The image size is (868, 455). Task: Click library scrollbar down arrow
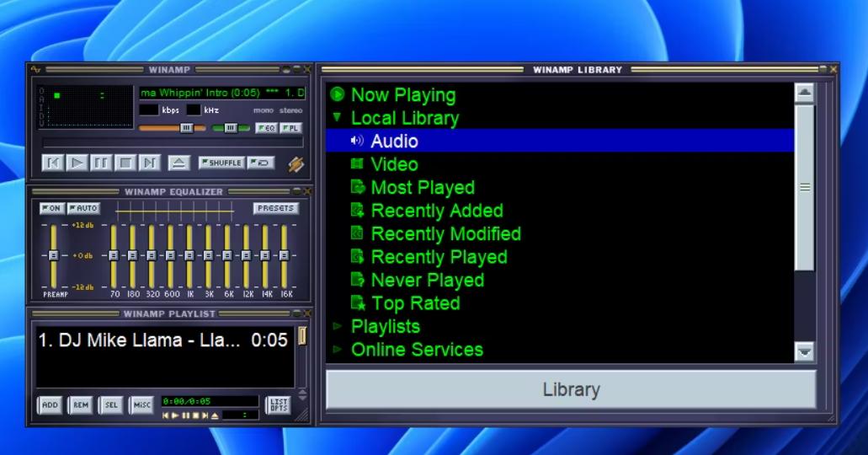tap(804, 351)
